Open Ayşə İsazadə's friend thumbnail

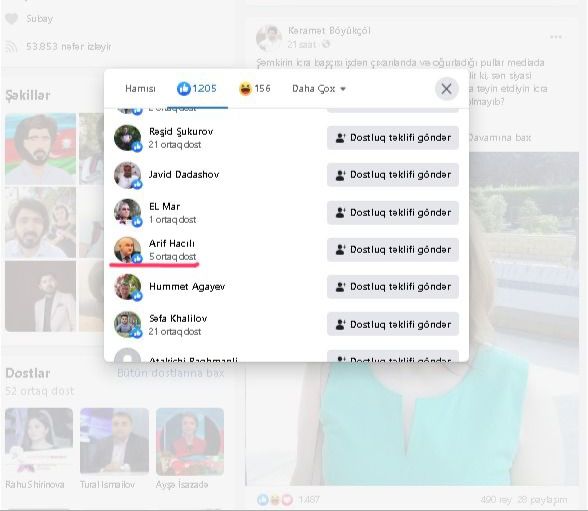(190, 441)
